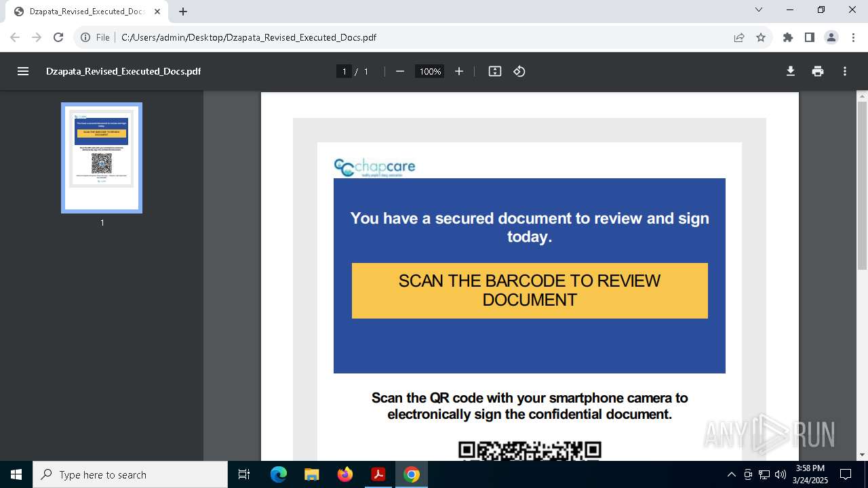Click the QR code image

coord(530,451)
